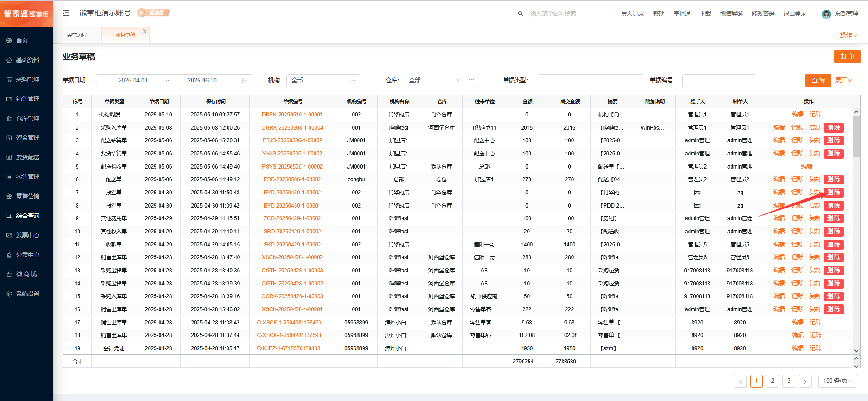Open document link DBRK-20250510-1-00001
Image resolution: width=868 pixels, height=401 pixels.
coord(292,115)
